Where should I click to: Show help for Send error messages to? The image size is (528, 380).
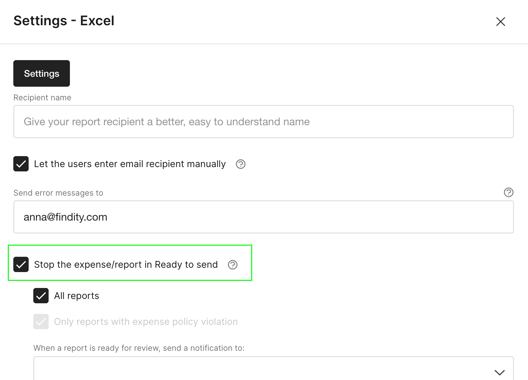point(508,192)
